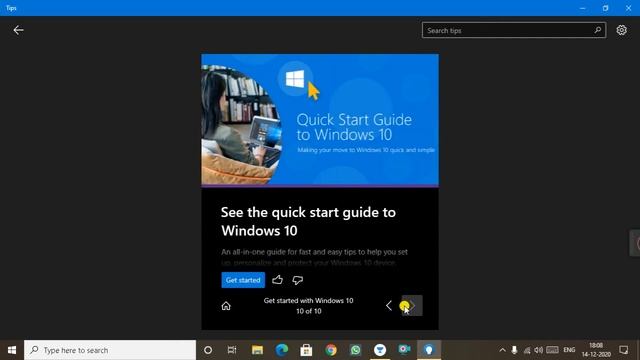This screenshot has height=360, width=640.
Task: Change input language ENG
Action: pos(569,350)
